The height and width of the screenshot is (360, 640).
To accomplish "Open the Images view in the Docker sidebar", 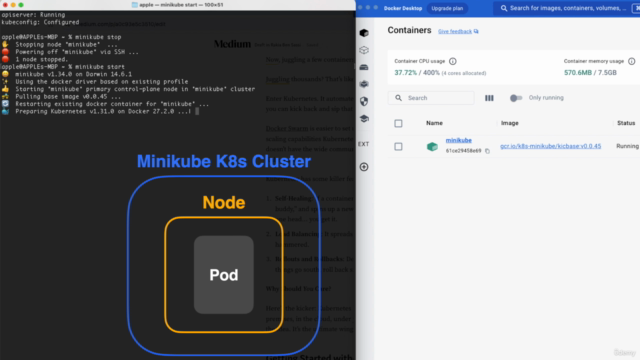I will 364,50.
